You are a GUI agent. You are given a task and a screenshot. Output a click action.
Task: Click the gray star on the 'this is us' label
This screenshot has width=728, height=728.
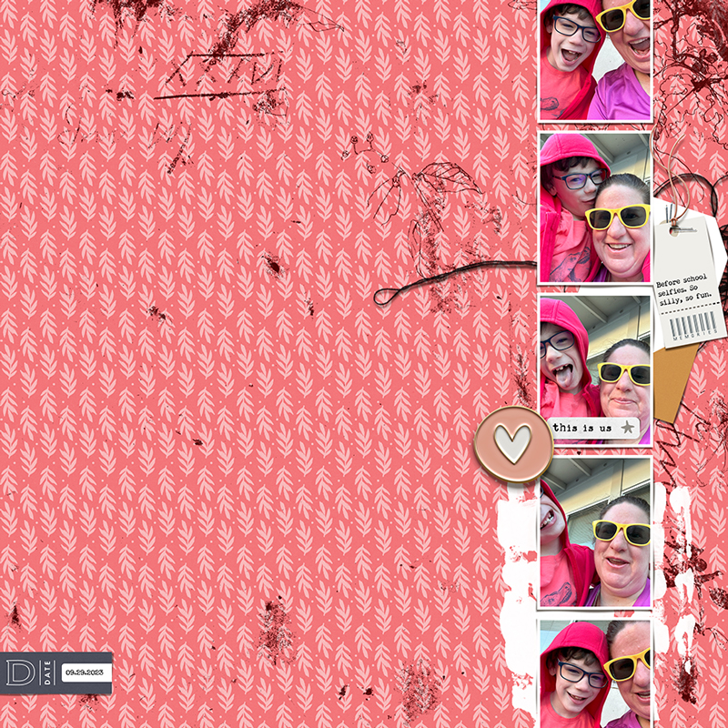tap(627, 427)
